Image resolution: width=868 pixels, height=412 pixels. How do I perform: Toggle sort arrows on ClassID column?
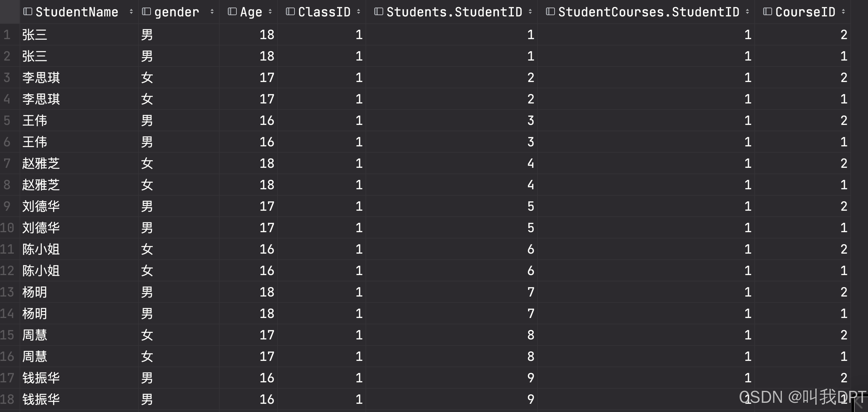click(x=359, y=12)
